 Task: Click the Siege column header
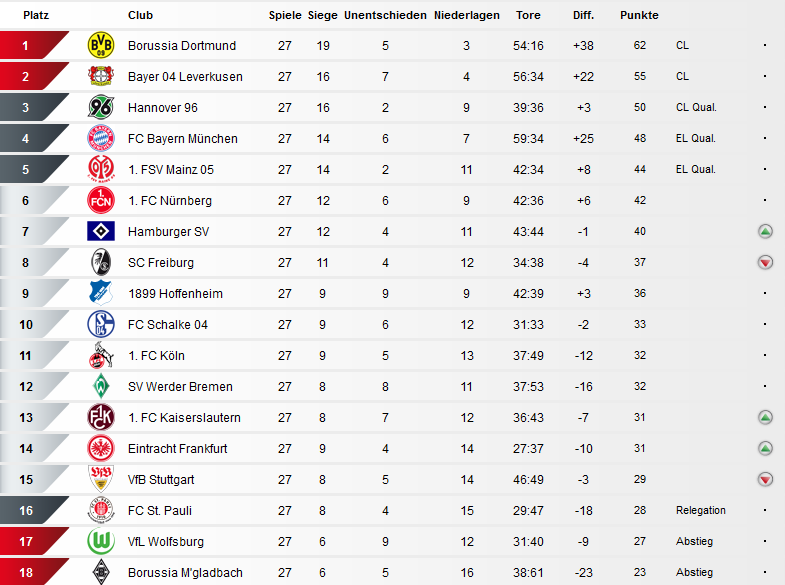[x=322, y=15]
